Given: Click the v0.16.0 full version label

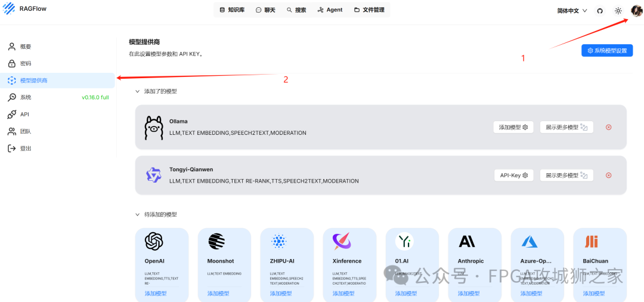Looking at the screenshot, I should (95, 97).
